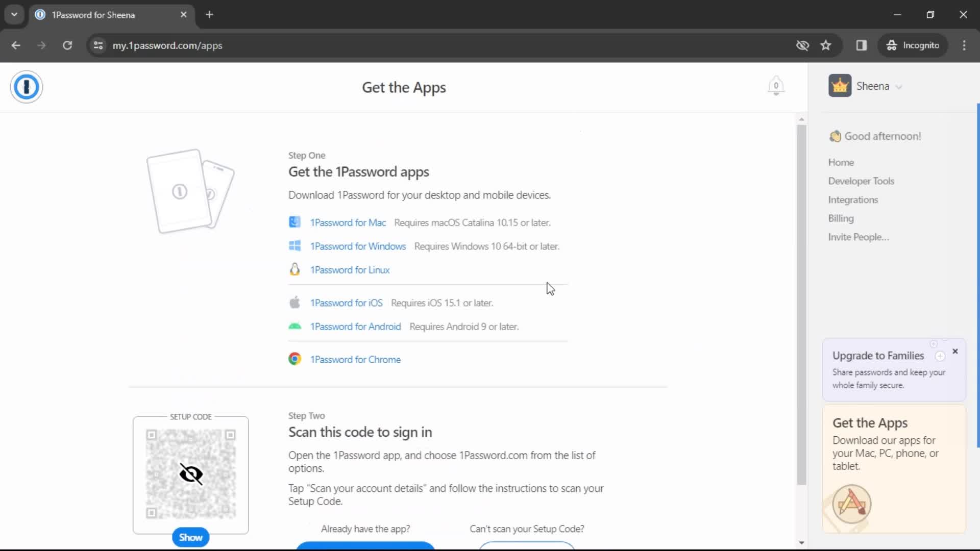Click the 1Password for iOS app icon

[294, 302]
